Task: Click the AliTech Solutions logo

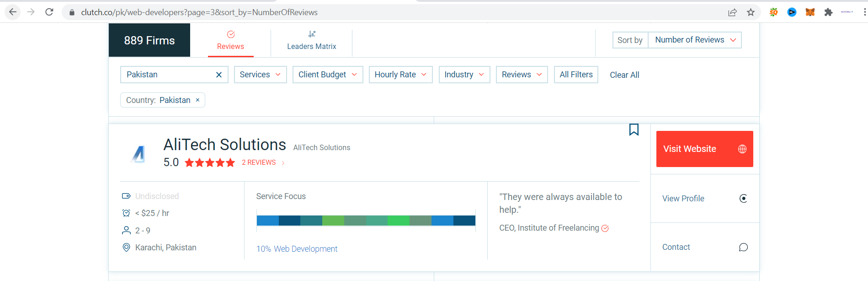Action: 138,154
